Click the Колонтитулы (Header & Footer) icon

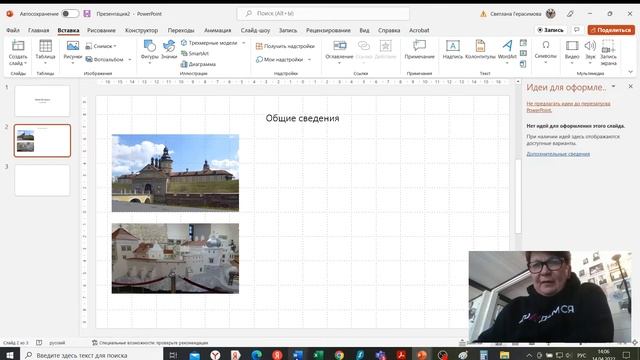480,45
